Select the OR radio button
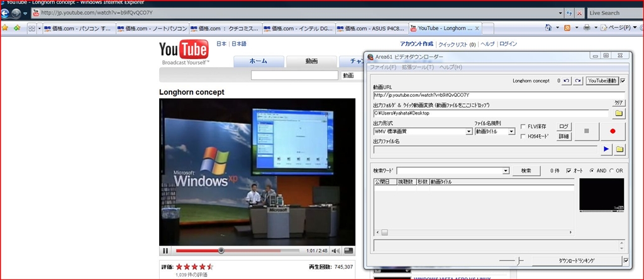 [611, 171]
